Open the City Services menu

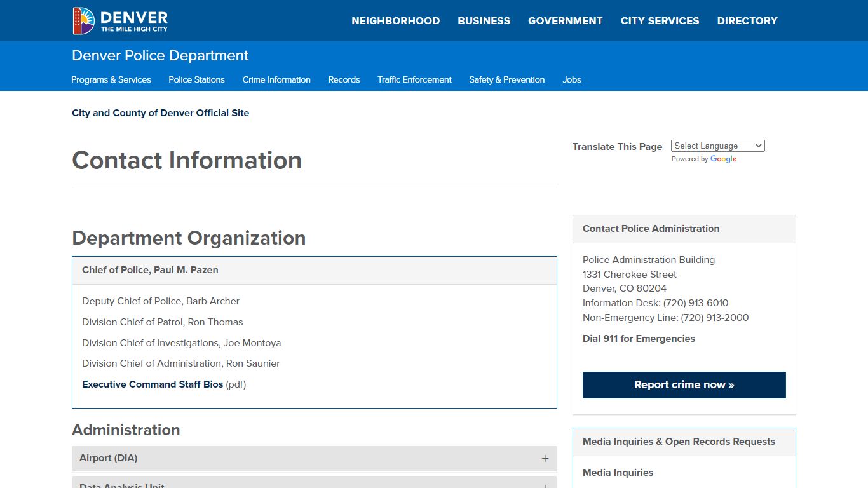point(660,21)
